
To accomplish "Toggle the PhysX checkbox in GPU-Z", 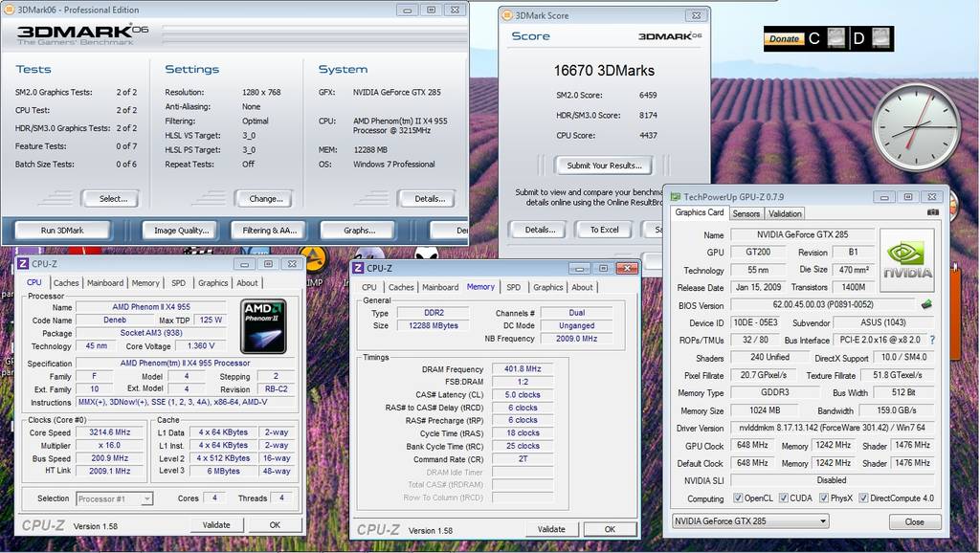I will click(824, 498).
